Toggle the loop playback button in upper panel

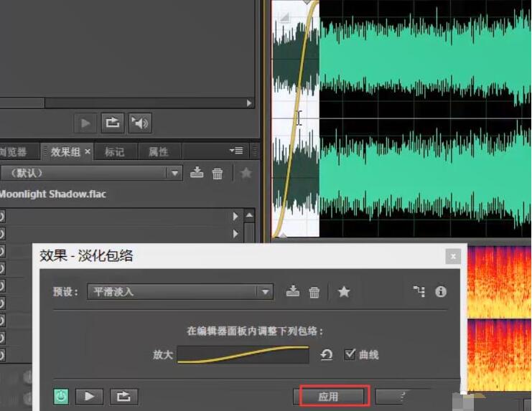[x=112, y=123]
